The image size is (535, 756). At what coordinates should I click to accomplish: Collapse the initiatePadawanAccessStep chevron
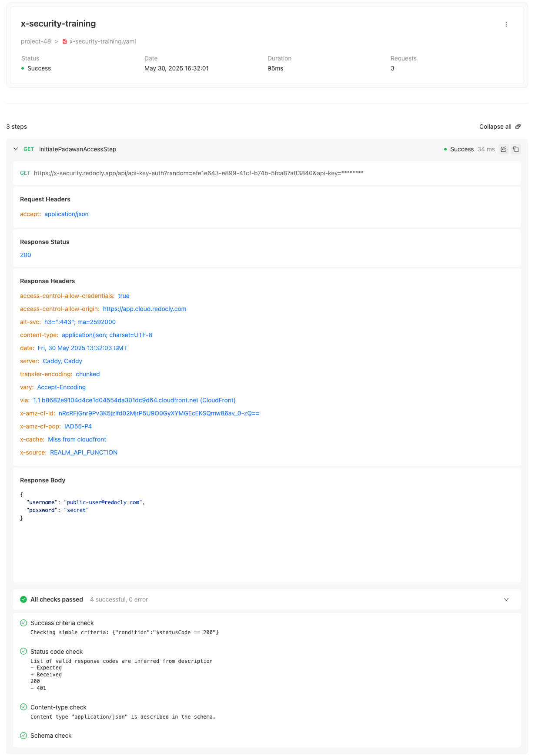[16, 149]
